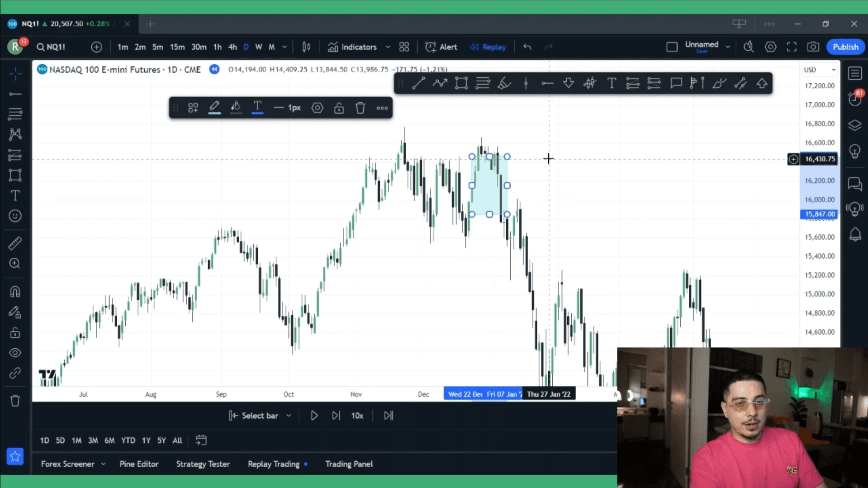The image size is (868, 488).
Task: Select the Text tool in left sidebar
Action: tap(15, 195)
